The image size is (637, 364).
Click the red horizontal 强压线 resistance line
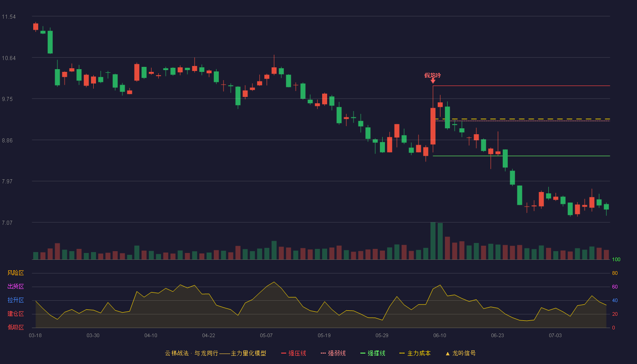click(x=521, y=86)
